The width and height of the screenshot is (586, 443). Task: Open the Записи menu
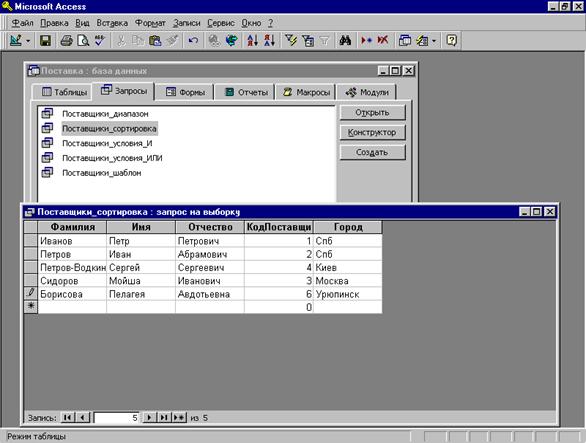click(186, 23)
